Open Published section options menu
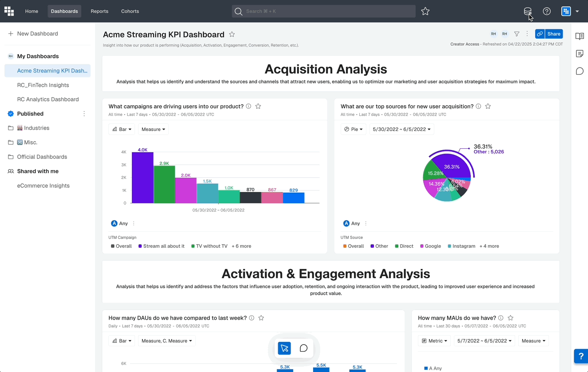Screen dimensions: 588x372 coord(84,114)
